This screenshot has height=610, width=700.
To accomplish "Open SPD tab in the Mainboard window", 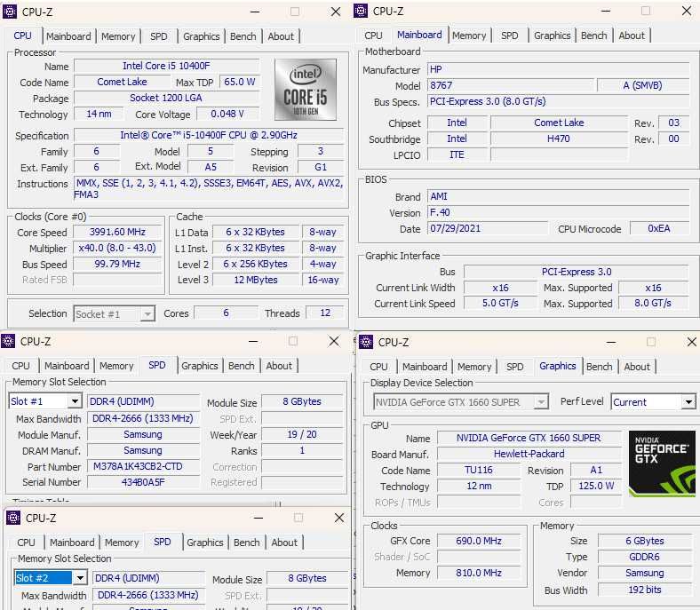I will click(510, 36).
